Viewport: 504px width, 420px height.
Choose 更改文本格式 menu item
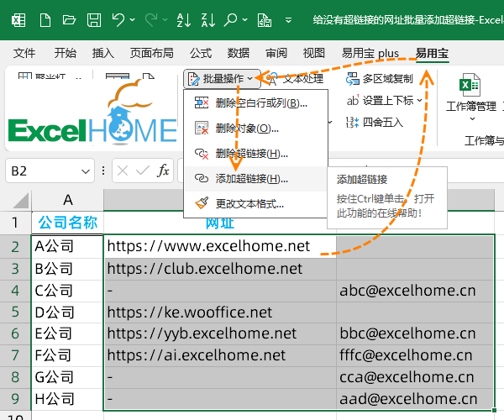pyautogui.click(x=255, y=203)
